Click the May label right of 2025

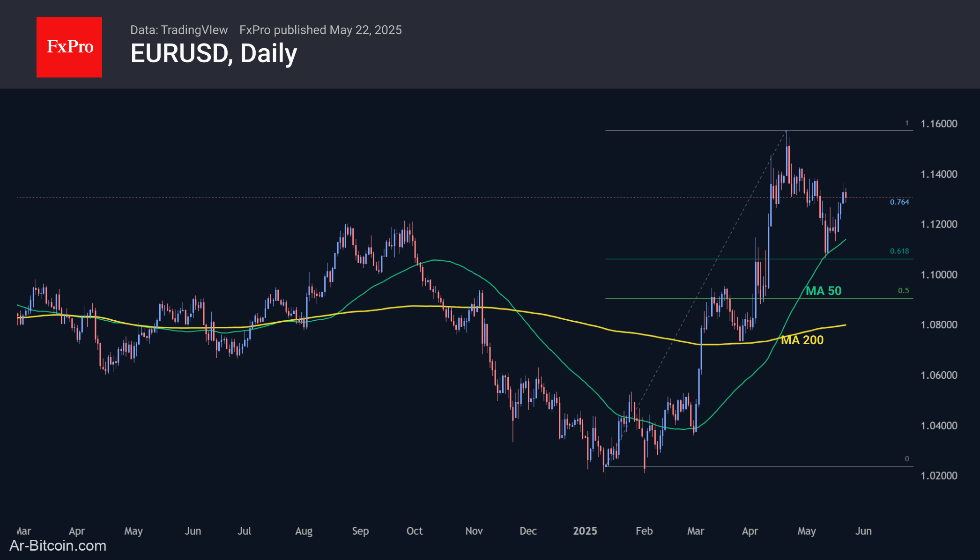tap(807, 531)
